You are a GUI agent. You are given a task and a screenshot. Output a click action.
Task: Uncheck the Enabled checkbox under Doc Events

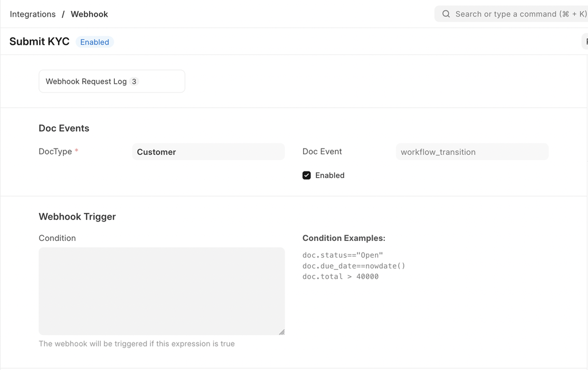coord(307,175)
